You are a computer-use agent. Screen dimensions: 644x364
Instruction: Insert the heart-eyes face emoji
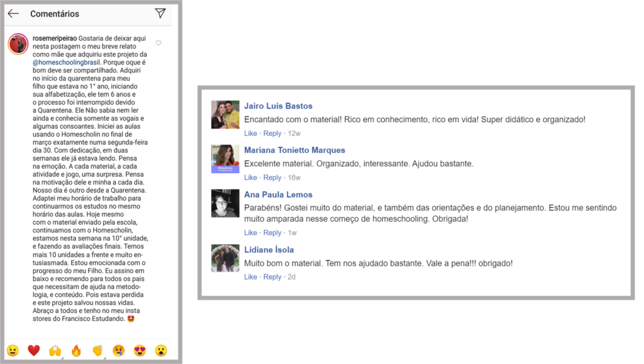[x=140, y=350]
